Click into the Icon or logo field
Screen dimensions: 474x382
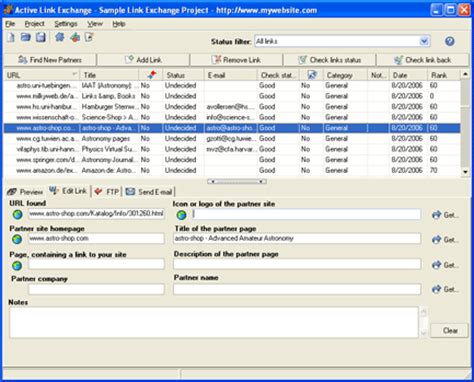307,214
